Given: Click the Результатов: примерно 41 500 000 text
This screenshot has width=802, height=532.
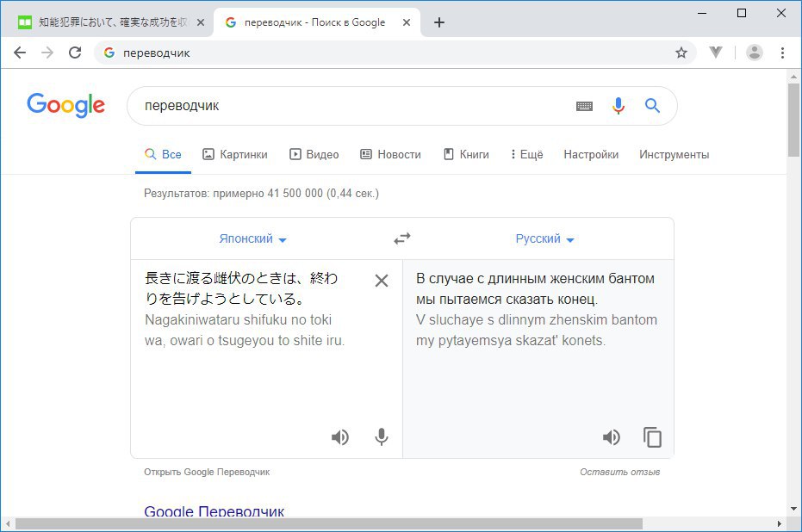Looking at the screenshot, I should pos(261,193).
